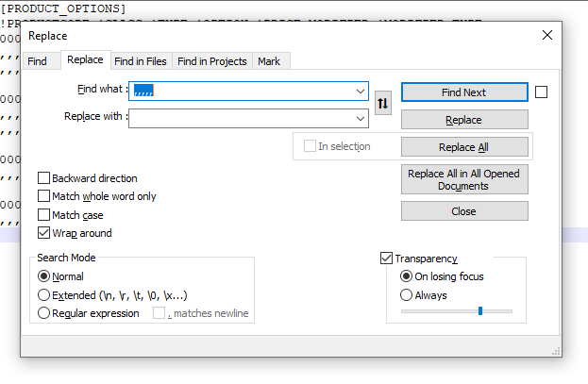Select Regular expression search mode
Viewport: 588px width, 384px height.
coord(43,313)
